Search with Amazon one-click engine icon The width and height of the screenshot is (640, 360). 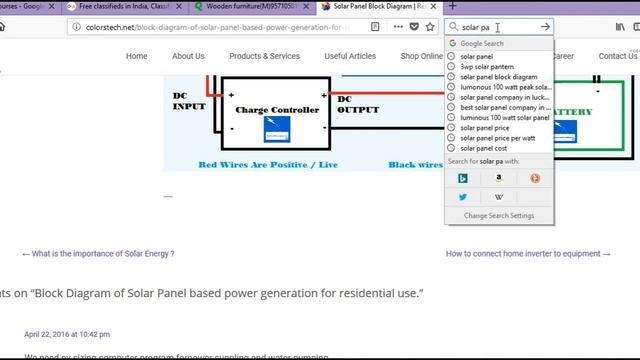tap(499, 178)
